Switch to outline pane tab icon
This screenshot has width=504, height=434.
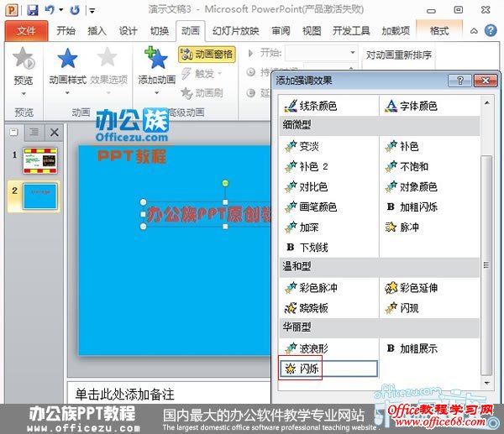pyautogui.click(x=34, y=132)
